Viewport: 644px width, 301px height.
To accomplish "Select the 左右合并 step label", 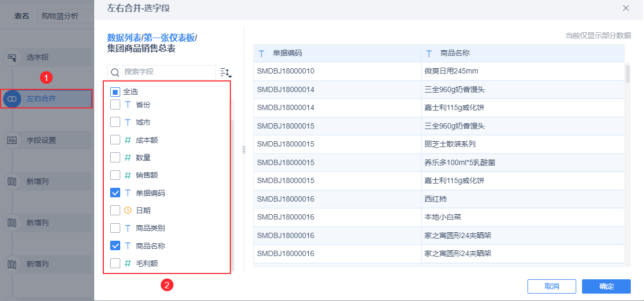I will (x=41, y=99).
